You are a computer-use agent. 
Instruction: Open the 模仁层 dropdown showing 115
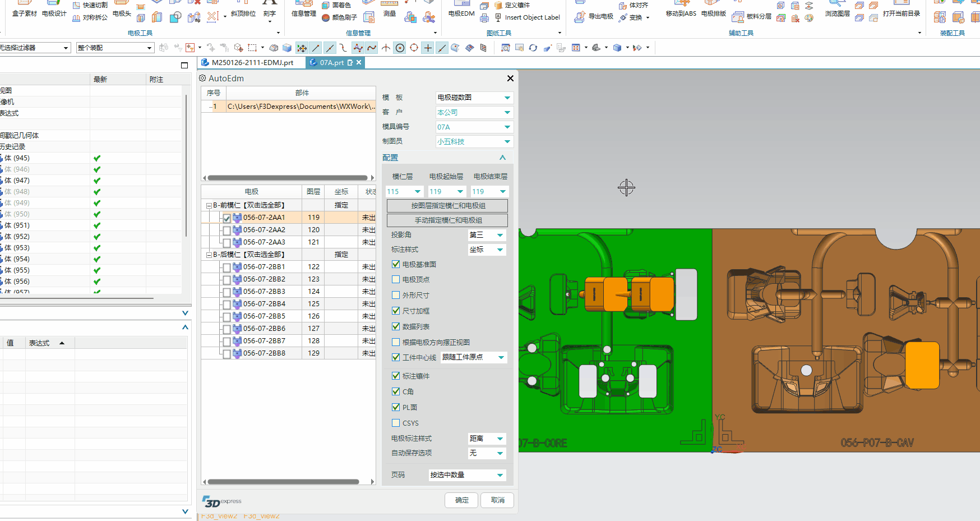pos(404,191)
